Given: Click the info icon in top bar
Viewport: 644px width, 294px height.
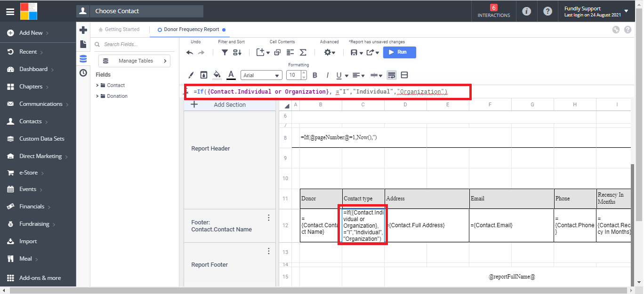Looking at the screenshot, I should pyautogui.click(x=527, y=11).
